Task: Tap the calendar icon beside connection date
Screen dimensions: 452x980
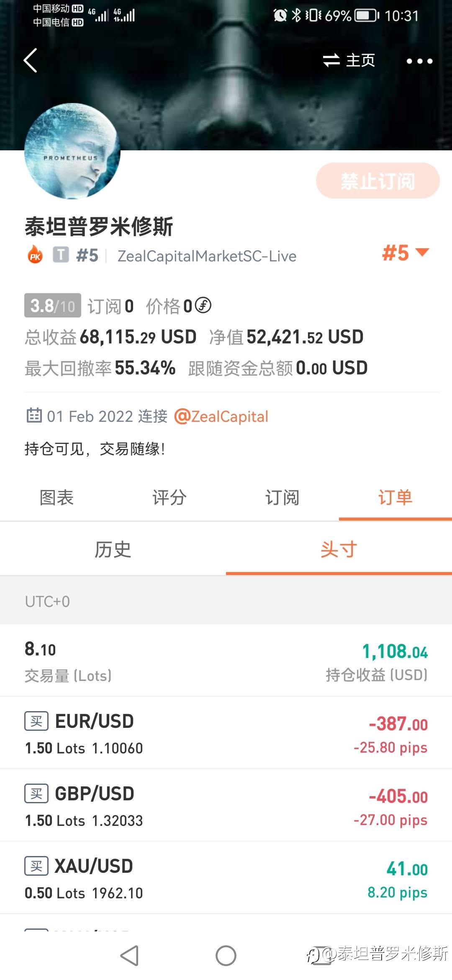Action: (34, 415)
